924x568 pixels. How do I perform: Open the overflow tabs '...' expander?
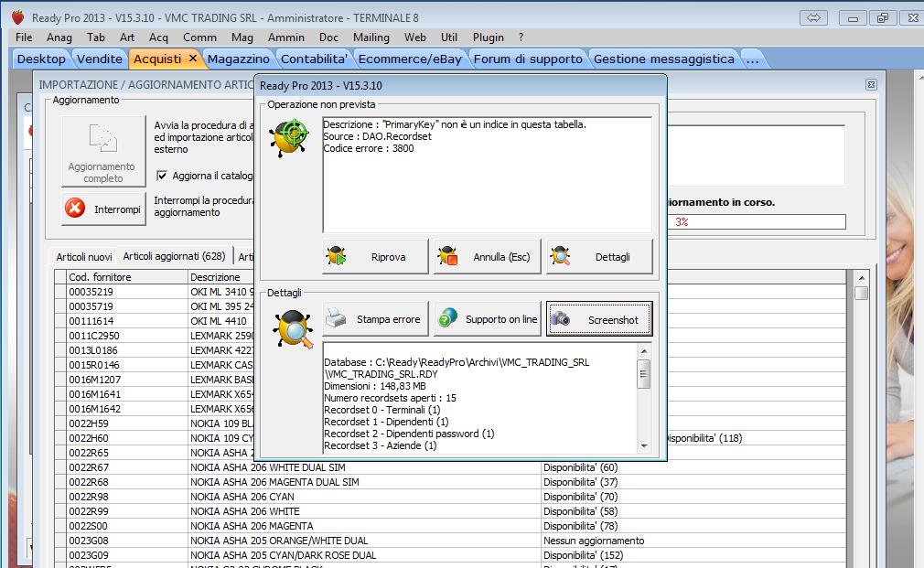point(752,59)
